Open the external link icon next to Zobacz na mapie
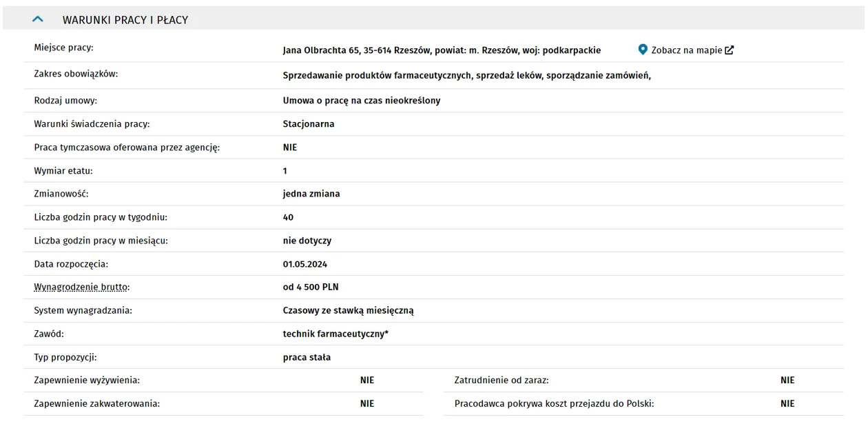Screen dimensions: 868x435 point(730,50)
